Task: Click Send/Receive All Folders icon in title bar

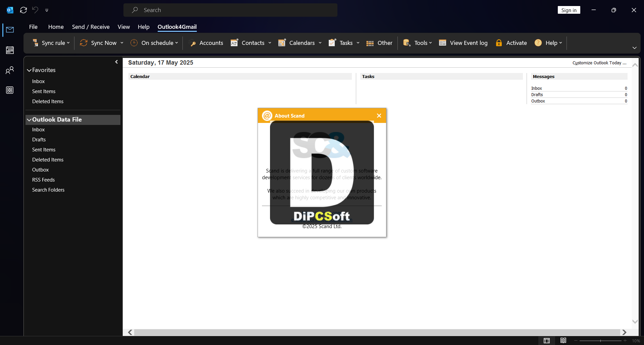Action: click(23, 10)
